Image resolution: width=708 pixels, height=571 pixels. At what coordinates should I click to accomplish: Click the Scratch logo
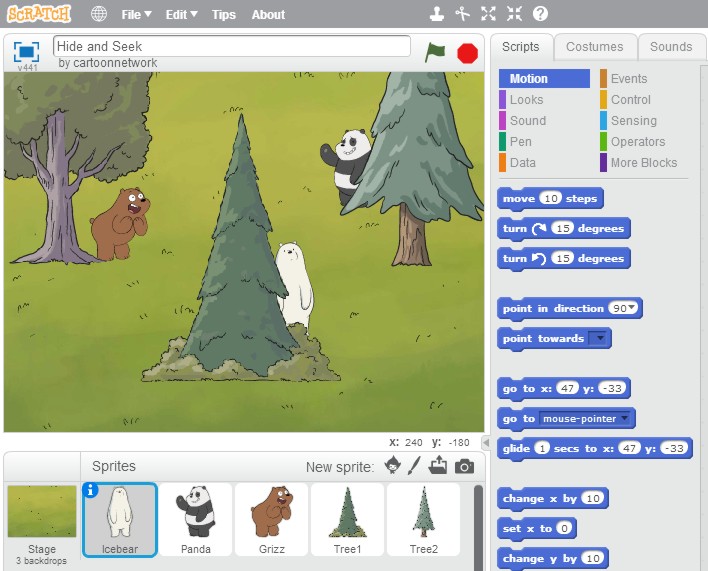[x=39, y=14]
